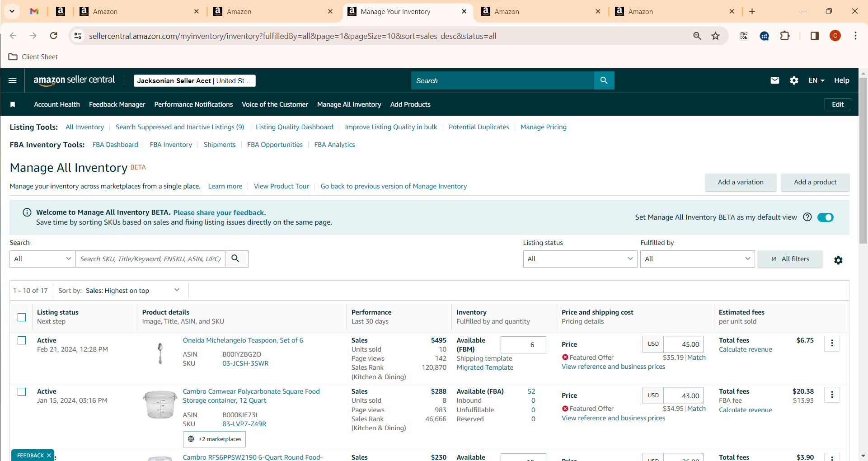
Task: Open the QR code extension icon
Action: coord(744,36)
